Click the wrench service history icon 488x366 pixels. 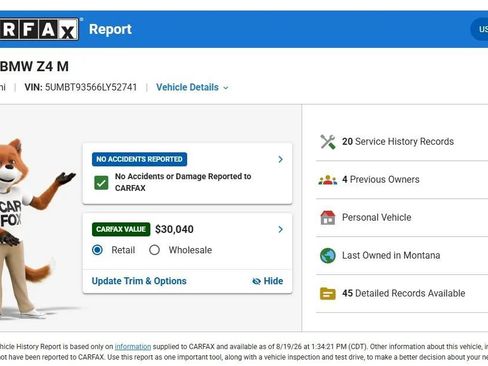pyautogui.click(x=328, y=142)
